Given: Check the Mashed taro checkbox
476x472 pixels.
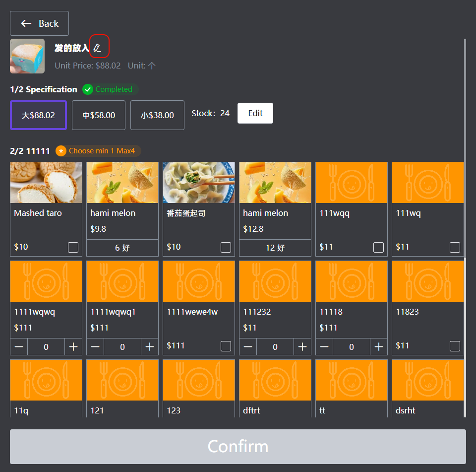Looking at the screenshot, I should 73,247.
